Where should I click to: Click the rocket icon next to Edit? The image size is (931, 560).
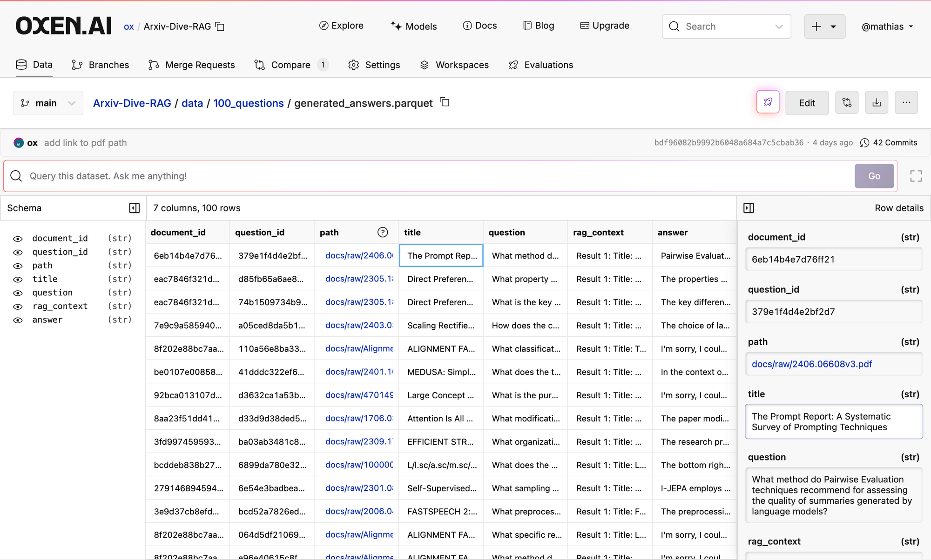(x=768, y=102)
